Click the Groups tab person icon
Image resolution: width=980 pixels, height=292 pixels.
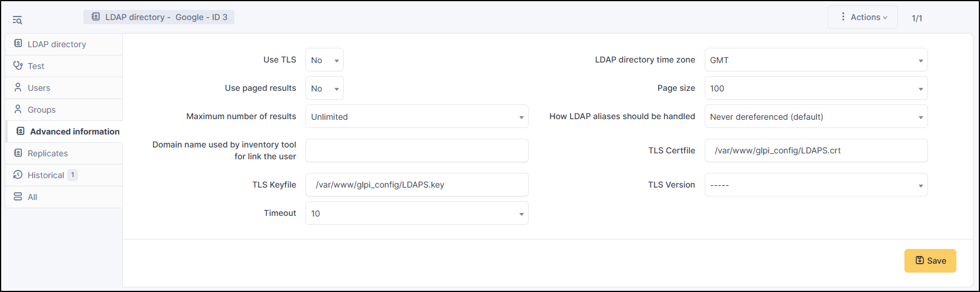click(x=18, y=109)
